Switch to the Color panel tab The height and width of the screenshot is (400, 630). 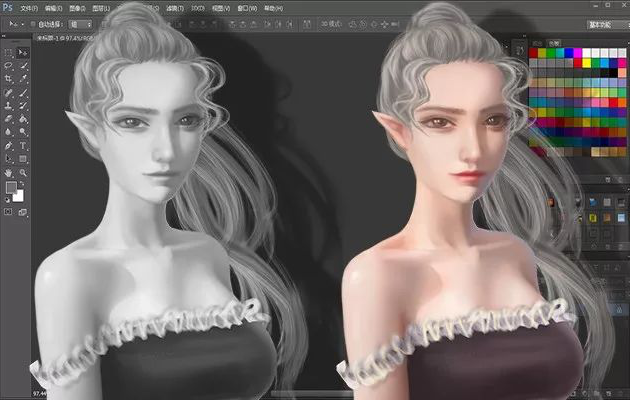coord(537,43)
